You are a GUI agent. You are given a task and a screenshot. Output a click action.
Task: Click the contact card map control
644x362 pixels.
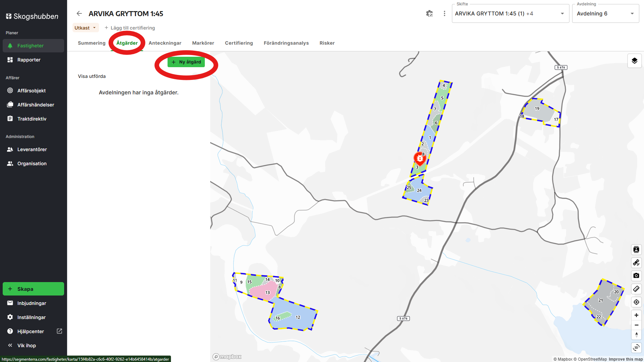click(x=636, y=250)
